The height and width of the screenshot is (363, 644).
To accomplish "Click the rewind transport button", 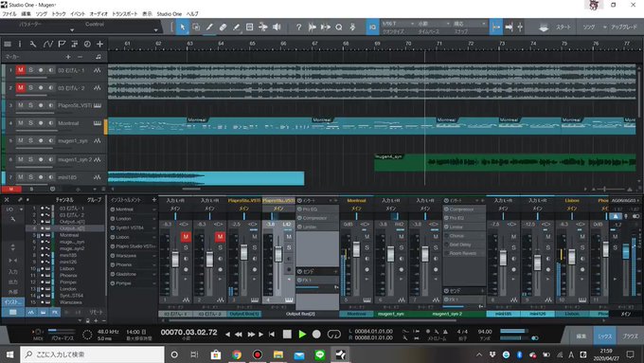I will 239,335.
